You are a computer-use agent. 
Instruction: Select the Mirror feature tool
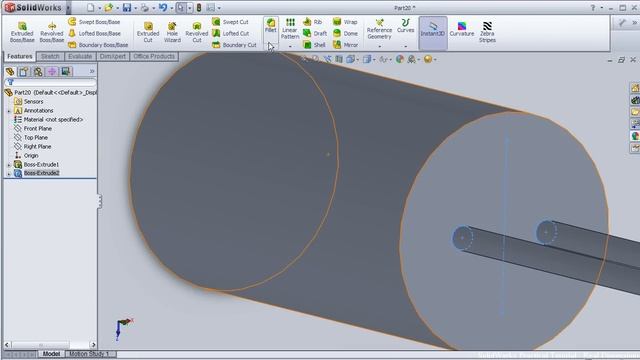pyautogui.click(x=345, y=45)
